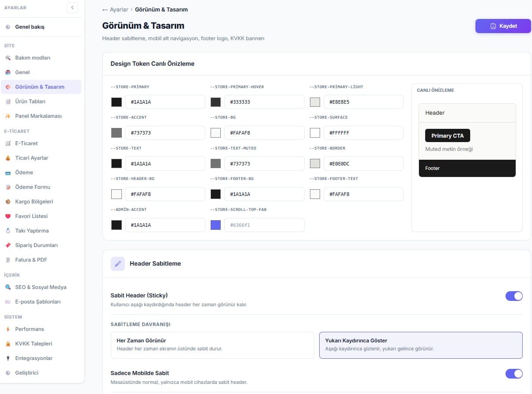Viewport: 532px width, 394px height.
Task: Click the --store-surface hex input field
Action: click(x=363, y=133)
